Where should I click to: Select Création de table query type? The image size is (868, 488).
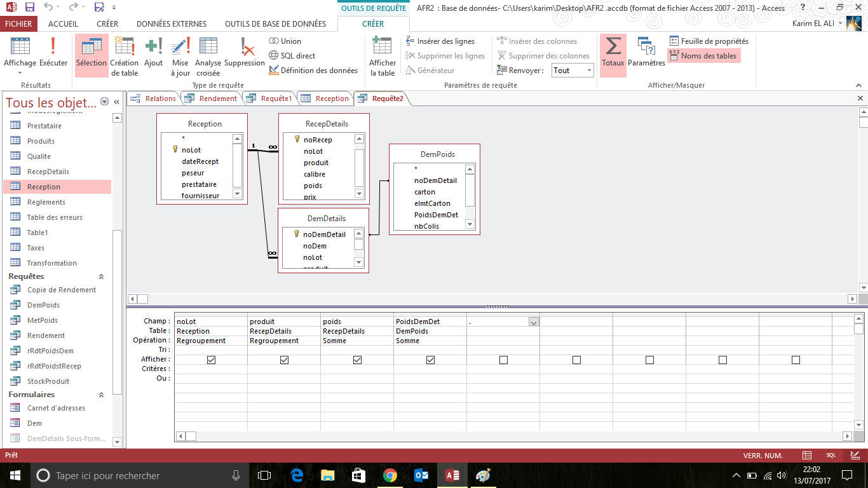point(125,56)
